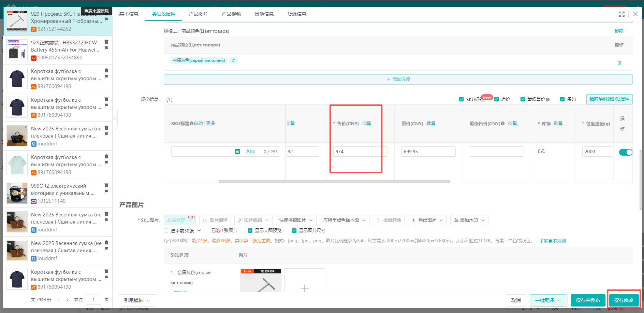
Task: Click trash icon for Huawei Battery product
Action: tap(106, 42)
